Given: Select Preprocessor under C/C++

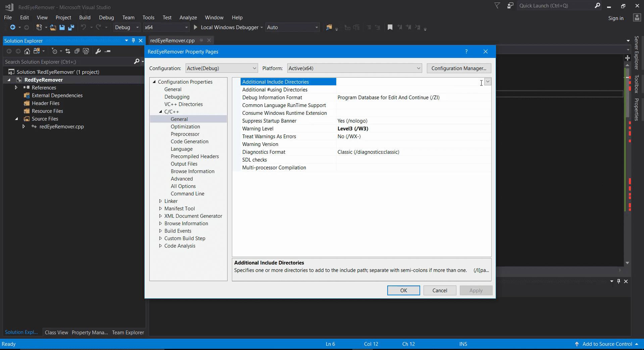Looking at the screenshot, I should pyautogui.click(x=185, y=134).
